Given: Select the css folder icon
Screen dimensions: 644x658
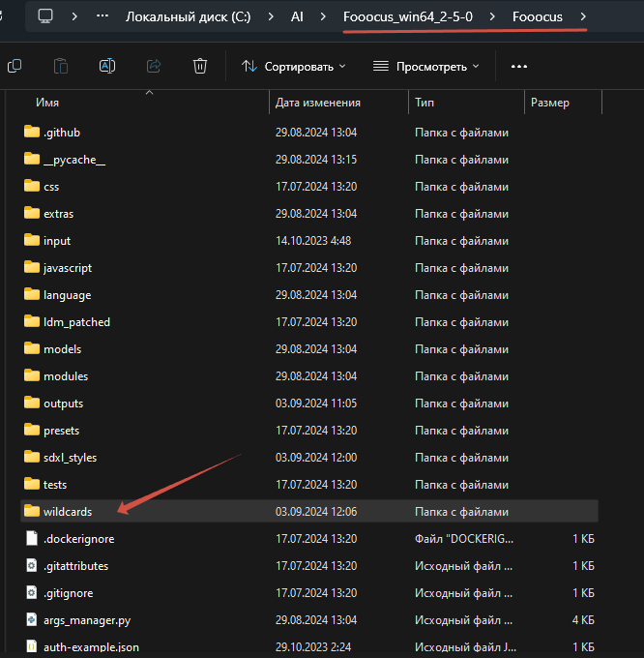Looking at the screenshot, I should click(x=32, y=186).
